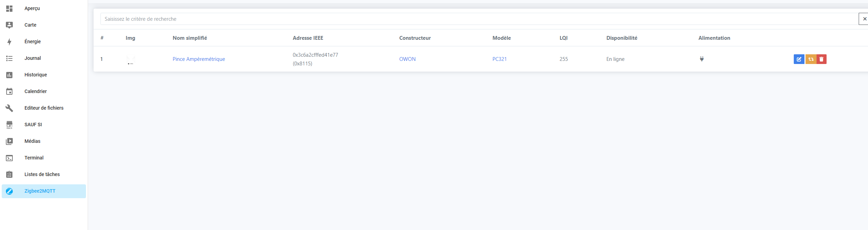Open Terminal in the sidebar
868x230 pixels.
34,158
